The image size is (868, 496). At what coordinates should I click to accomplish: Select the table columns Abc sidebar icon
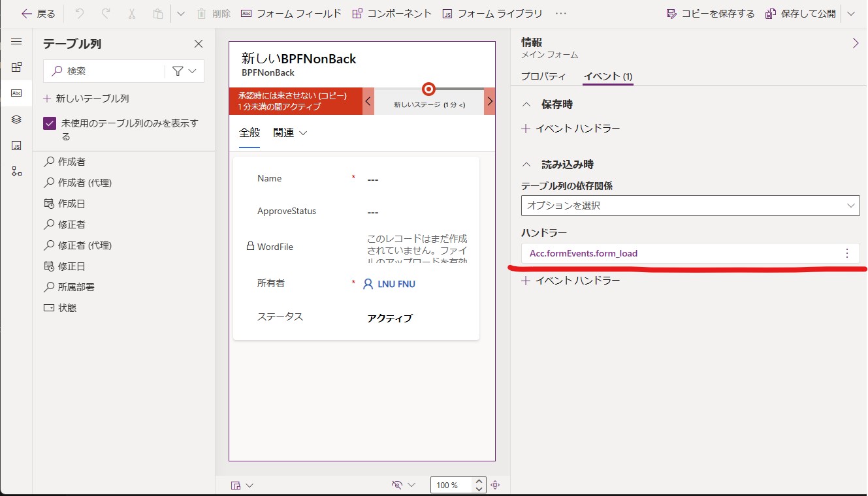(16, 93)
